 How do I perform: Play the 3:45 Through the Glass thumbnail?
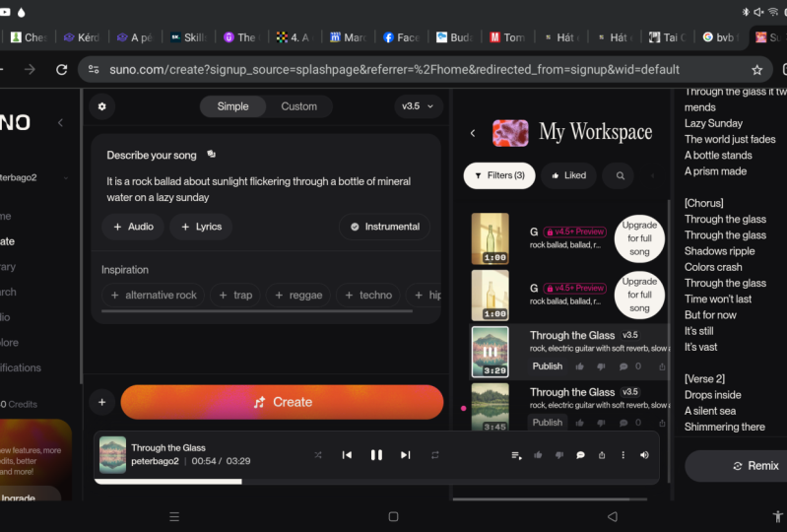490,407
